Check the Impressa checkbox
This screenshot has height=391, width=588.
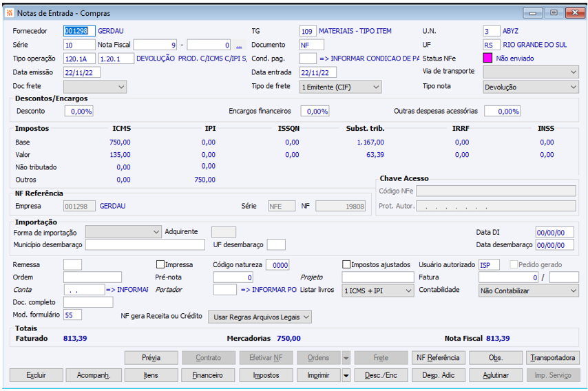pyautogui.click(x=160, y=264)
